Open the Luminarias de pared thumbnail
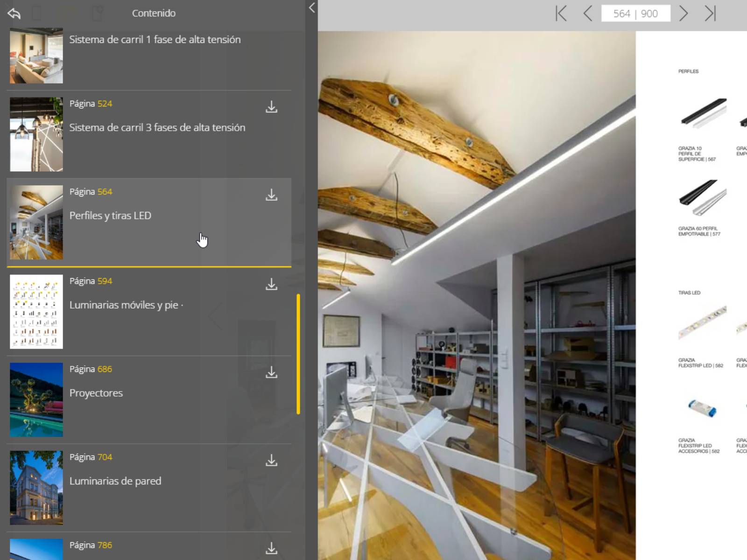Image resolution: width=747 pixels, height=560 pixels. click(x=36, y=488)
